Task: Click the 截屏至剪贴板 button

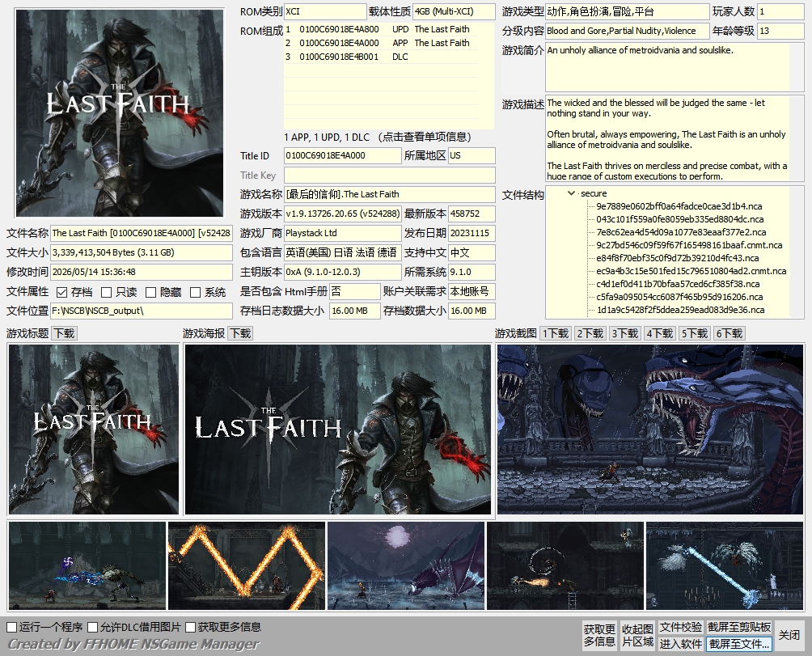Action: point(739,627)
